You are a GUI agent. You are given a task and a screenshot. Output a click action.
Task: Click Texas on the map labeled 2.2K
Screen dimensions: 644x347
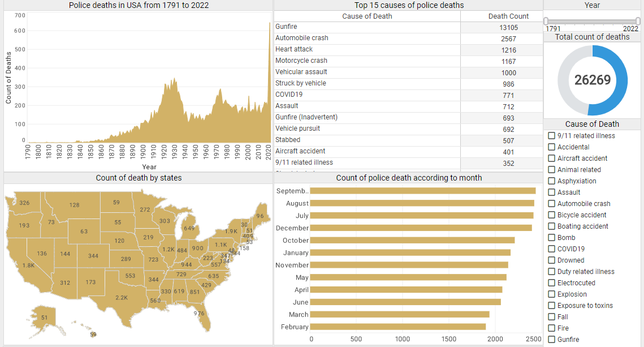(x=122, y=297)
